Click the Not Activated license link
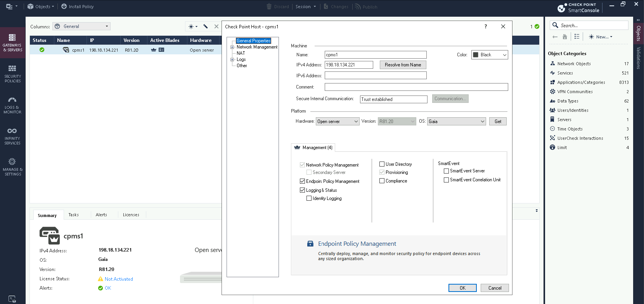The image size is (644, 304). (x=119, y=279)
